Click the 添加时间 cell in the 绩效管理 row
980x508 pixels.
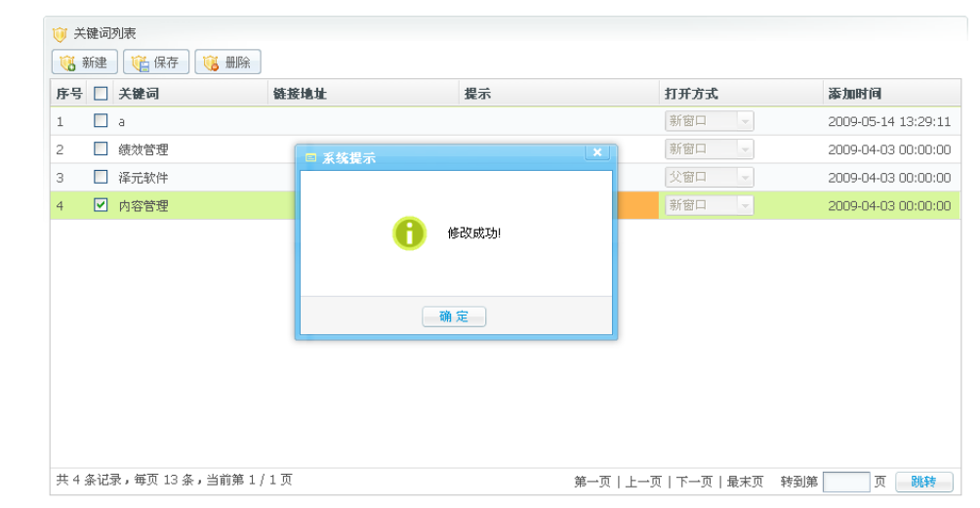[889, 149]
